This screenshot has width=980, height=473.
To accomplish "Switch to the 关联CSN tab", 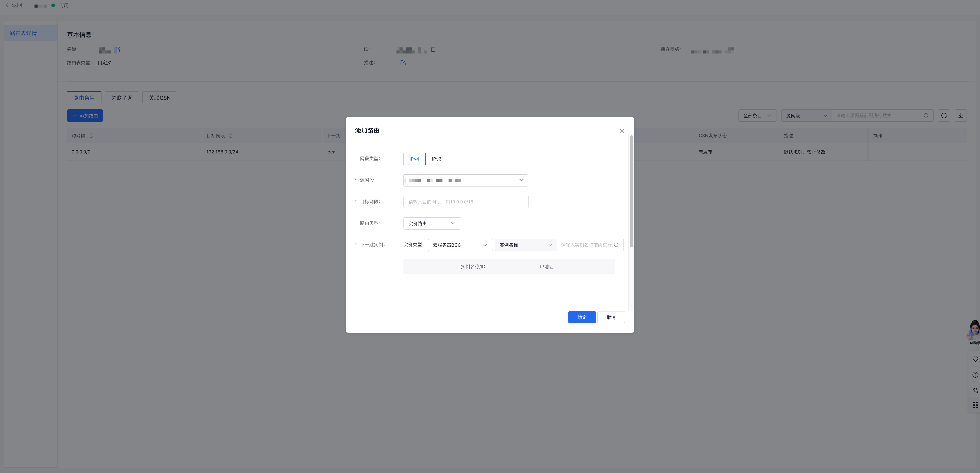I will 159,98.
